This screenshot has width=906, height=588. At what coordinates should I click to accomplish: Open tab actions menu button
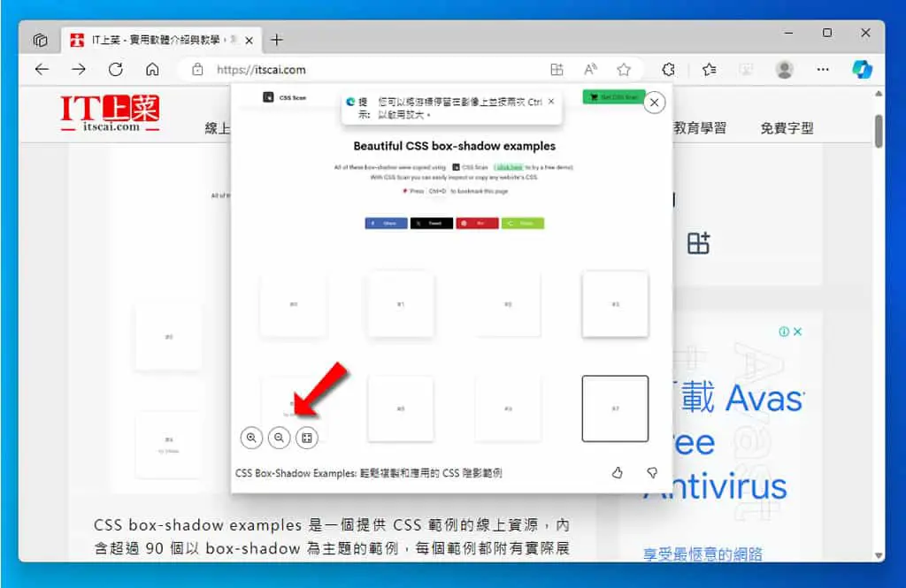tap(40, 40)
